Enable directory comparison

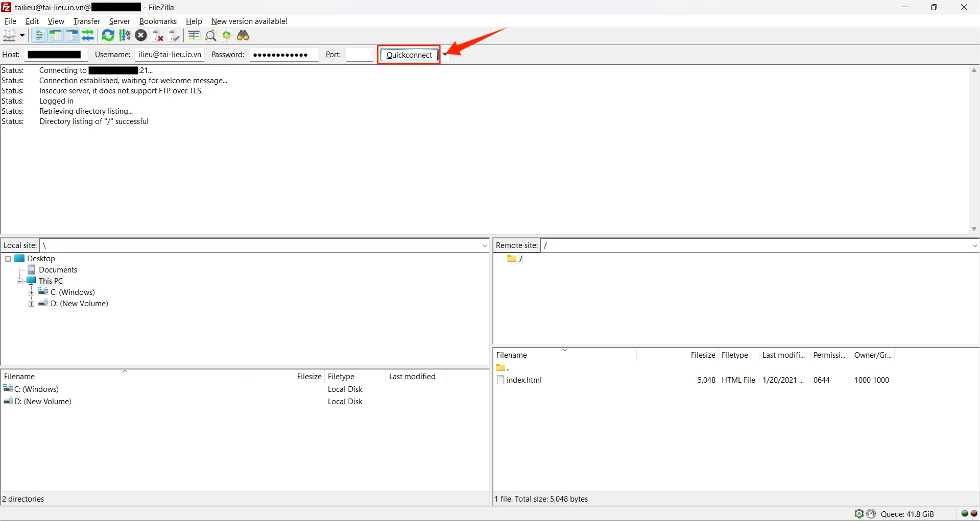(210, 35)
